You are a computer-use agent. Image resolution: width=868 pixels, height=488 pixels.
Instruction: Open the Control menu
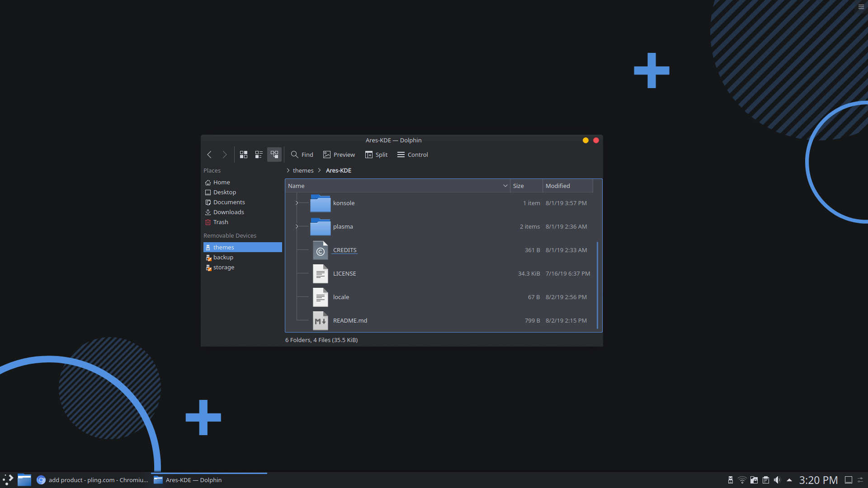pos(412,155)
